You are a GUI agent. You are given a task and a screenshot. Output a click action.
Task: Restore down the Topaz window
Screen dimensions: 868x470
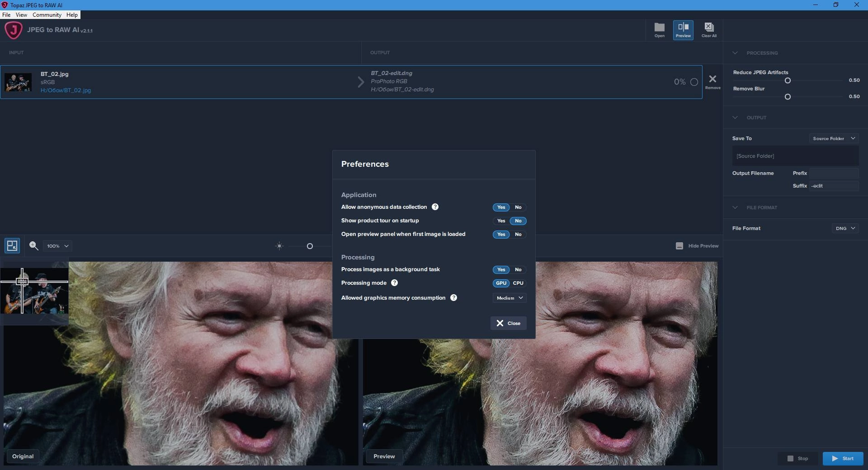click(836, 5)
